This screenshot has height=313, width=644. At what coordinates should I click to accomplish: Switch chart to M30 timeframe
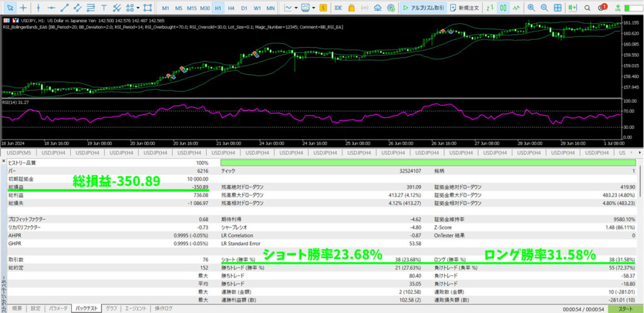point(206,8)
